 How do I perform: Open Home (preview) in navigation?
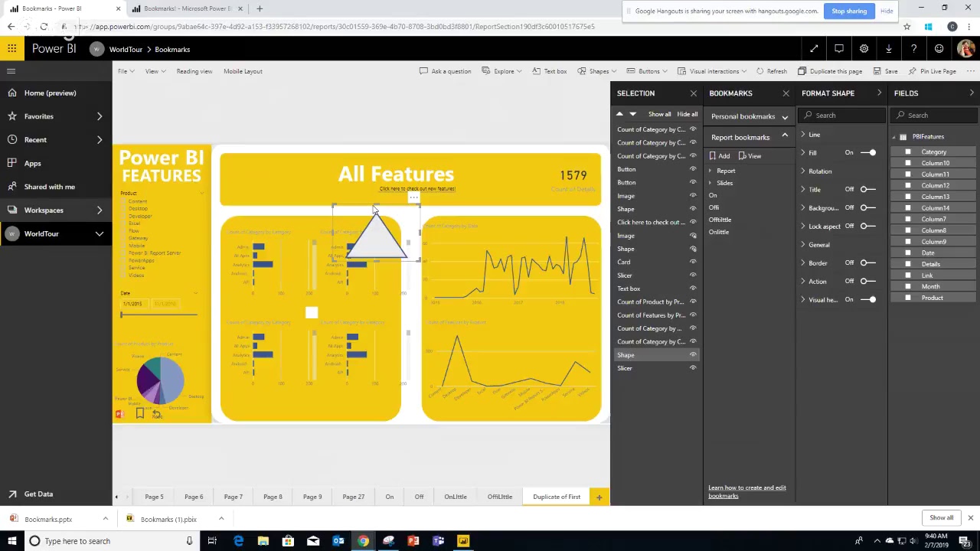[50, 93]
